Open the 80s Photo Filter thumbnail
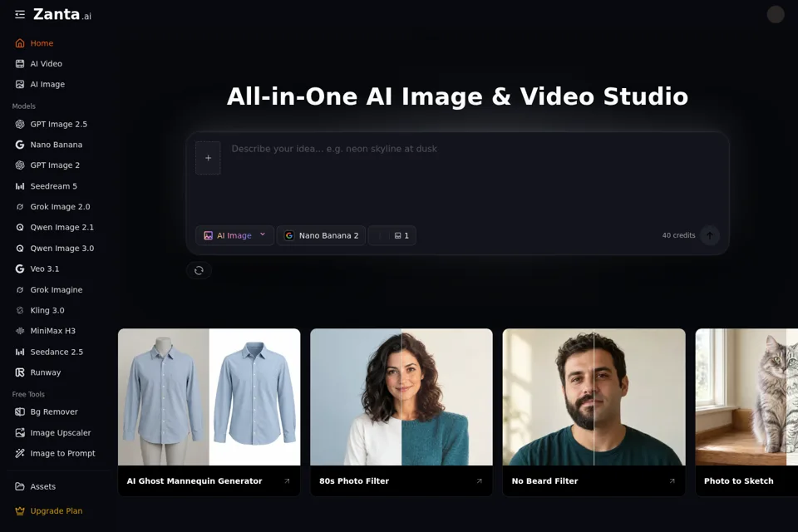Viewport: 798px width, 532px height. pyautogui.click(x=401, y=397)
